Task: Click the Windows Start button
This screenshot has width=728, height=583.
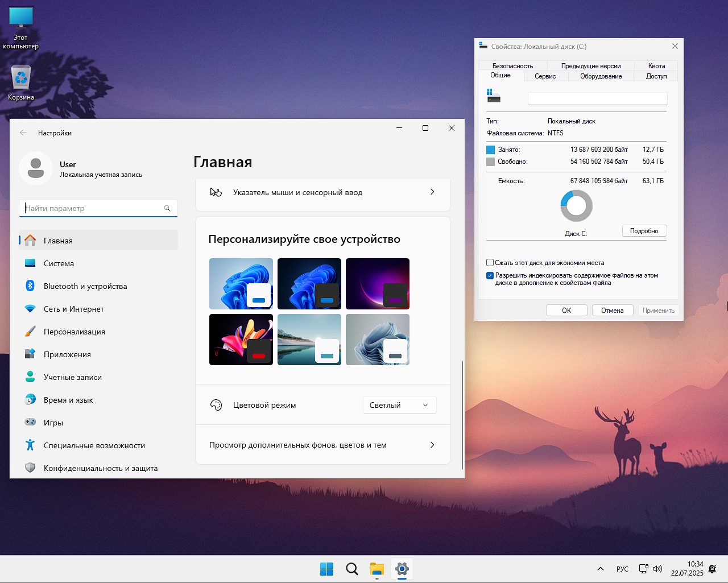Action: coord(327,569)
